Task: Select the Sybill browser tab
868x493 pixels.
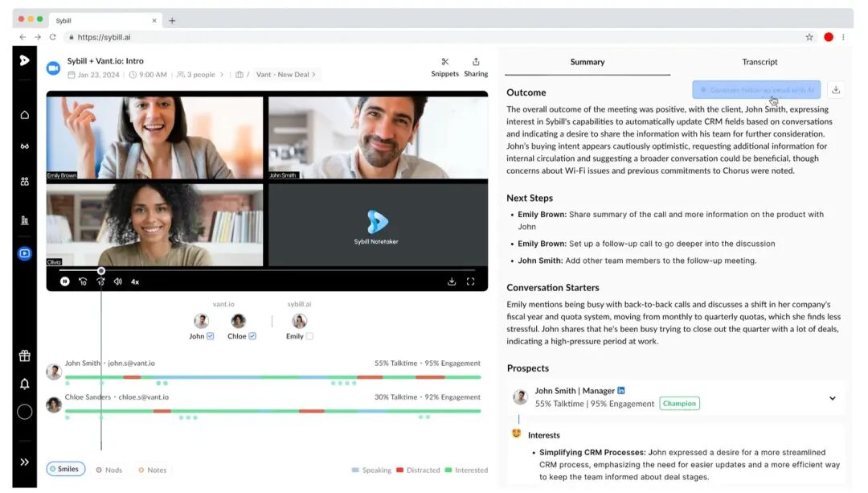Action: coord(105,20)
